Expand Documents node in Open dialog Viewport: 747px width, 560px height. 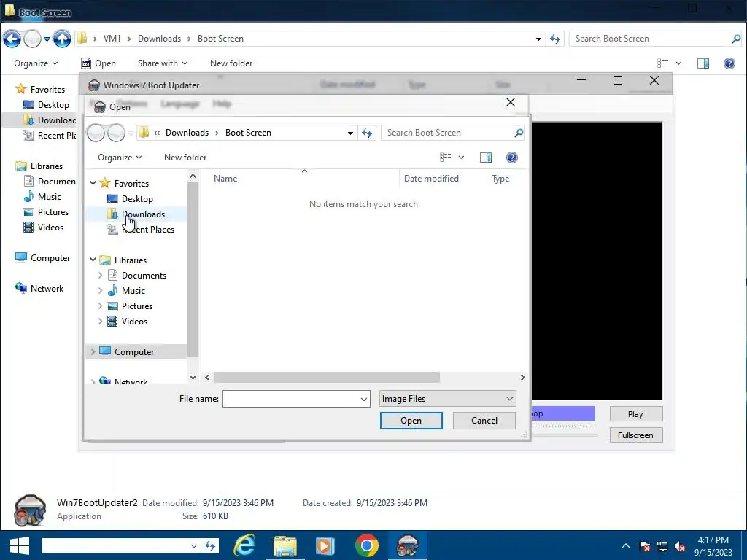click(x=100, y=275)
